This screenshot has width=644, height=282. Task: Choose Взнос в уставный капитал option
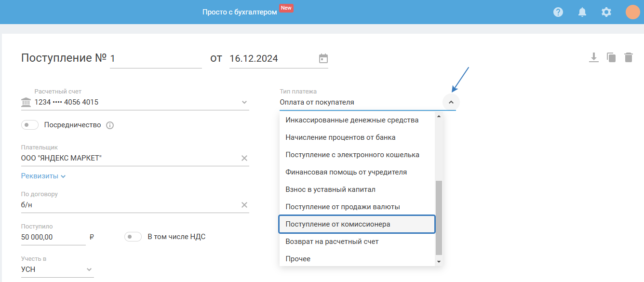pos(330,189)
